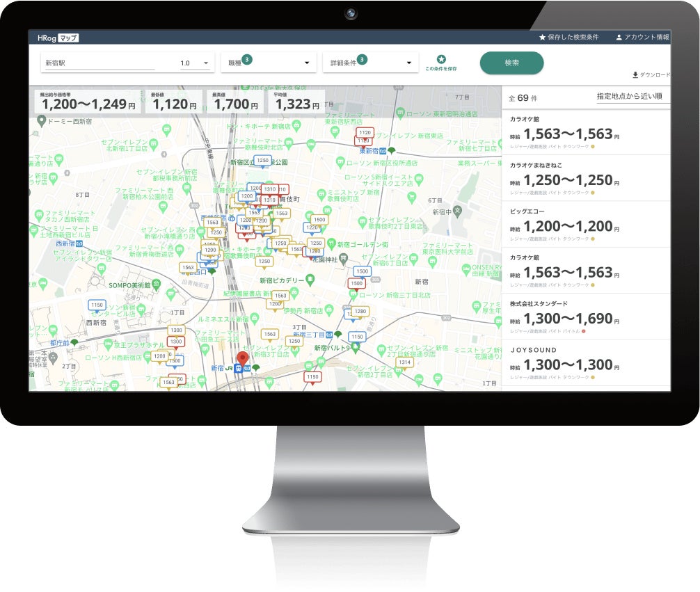The width and height of the screenshot is (700, 592).
Task: Open the カラオケまねきねこ 1,250 yen listing
Action: coord(586,178)
